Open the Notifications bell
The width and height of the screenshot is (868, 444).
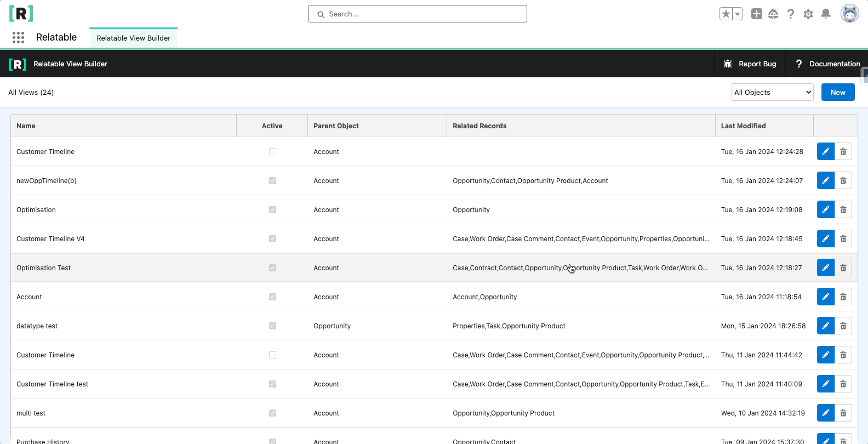point(826,14)
